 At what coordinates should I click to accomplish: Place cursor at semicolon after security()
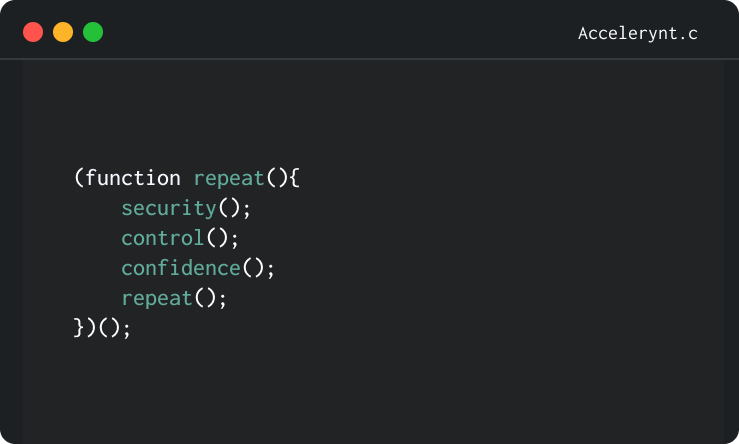[247, 209]
